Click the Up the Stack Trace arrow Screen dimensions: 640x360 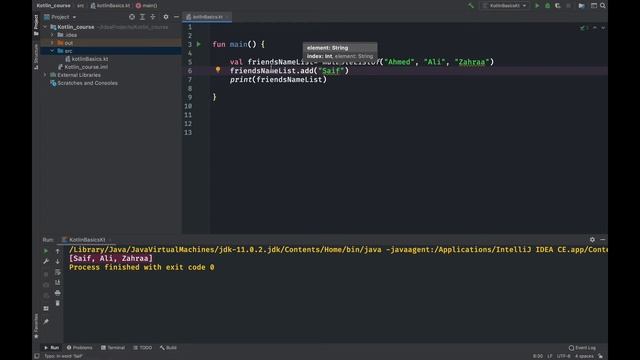click(58, 251)
